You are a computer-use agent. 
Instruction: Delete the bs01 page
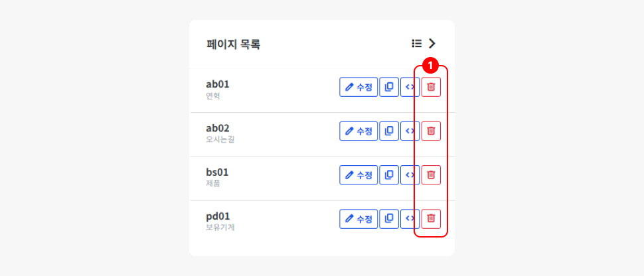click(431, 174)
